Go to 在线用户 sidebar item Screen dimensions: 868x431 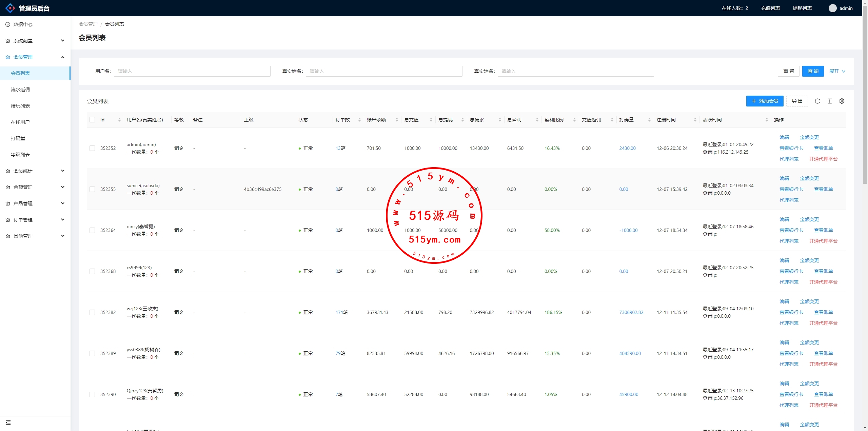[20, 122]
